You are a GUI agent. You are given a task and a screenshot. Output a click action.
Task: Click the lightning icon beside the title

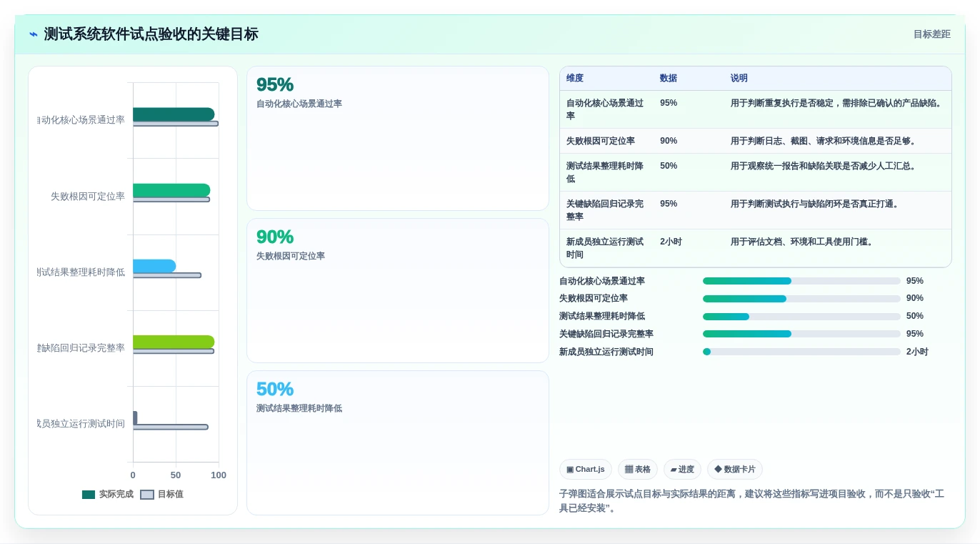[x=34, y=34]
